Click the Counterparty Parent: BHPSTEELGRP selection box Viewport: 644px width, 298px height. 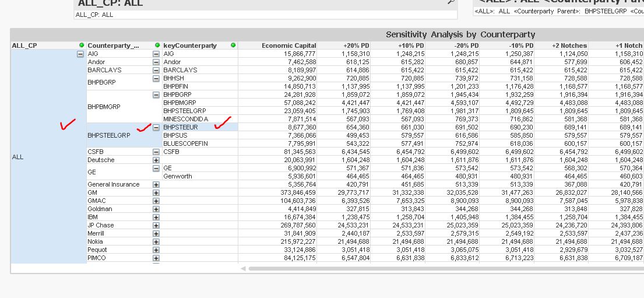pos(558,12)
